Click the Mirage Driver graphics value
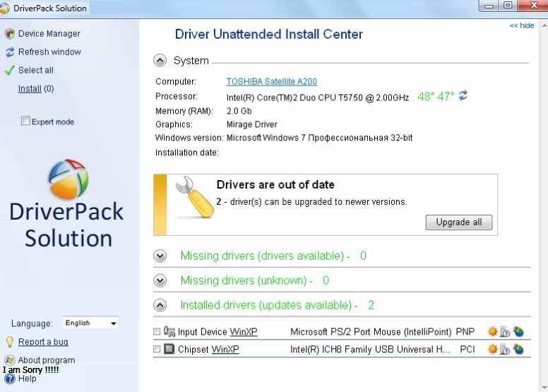Screen dimensions: 548x392 tap(251, 124)
